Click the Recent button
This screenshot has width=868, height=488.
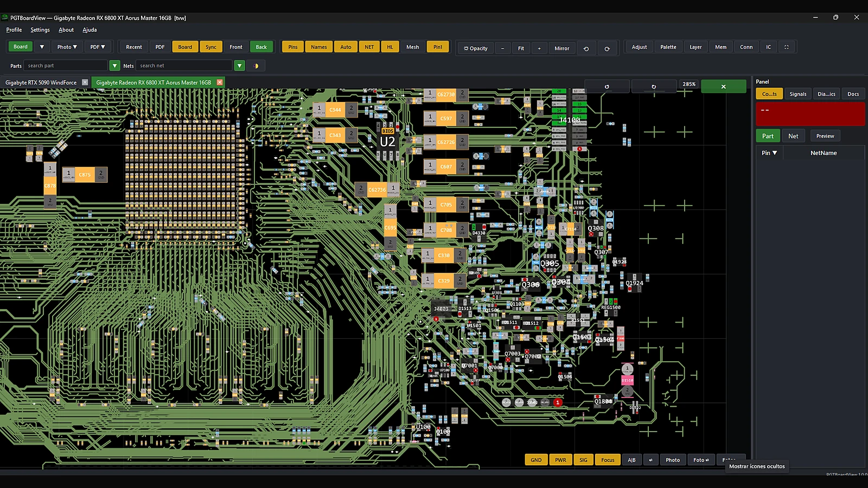pos(134,47)
